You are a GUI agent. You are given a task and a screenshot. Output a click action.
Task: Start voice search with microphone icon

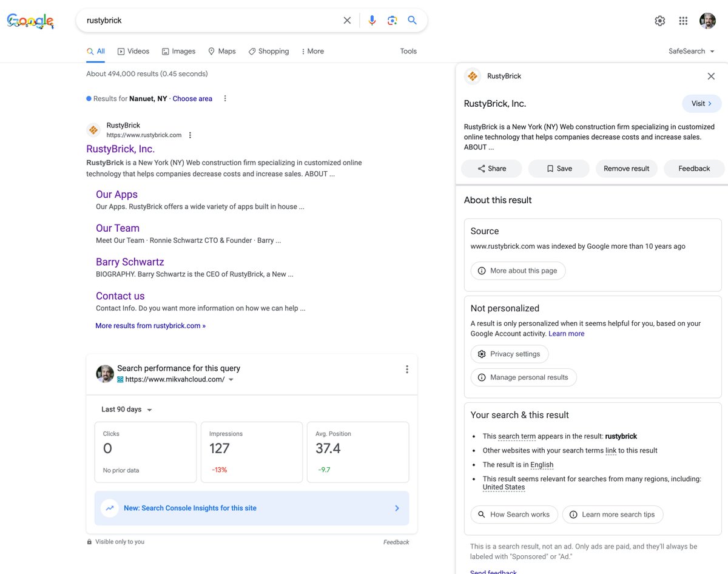tap(372, 21)
